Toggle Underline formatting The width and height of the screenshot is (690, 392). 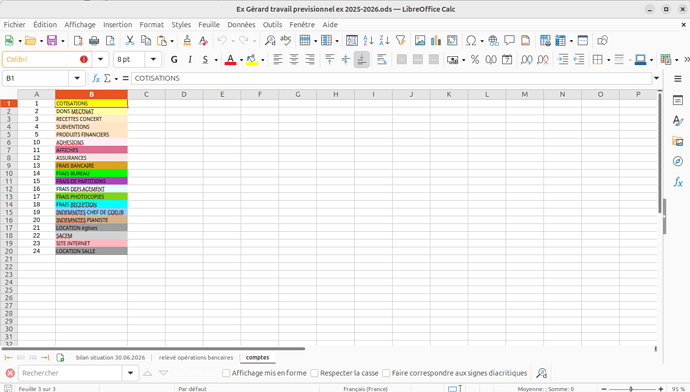[205, 59]
